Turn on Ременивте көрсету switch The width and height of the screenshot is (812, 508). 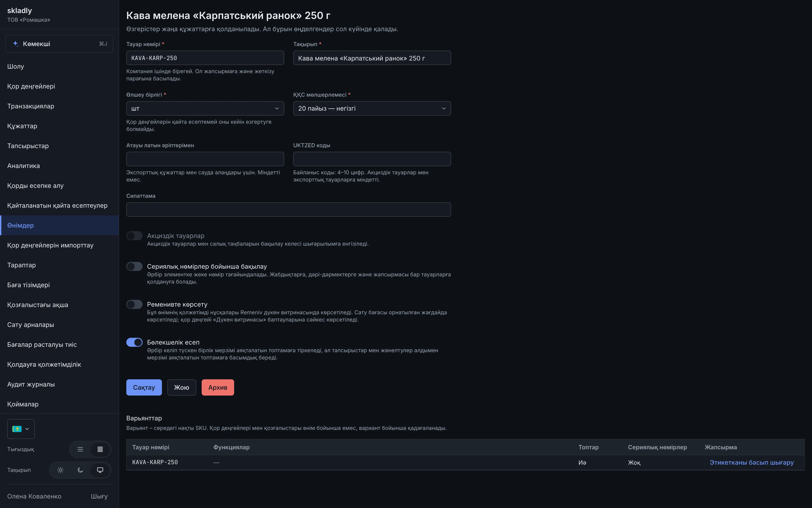pyautogui.click(x=134, y=304)
